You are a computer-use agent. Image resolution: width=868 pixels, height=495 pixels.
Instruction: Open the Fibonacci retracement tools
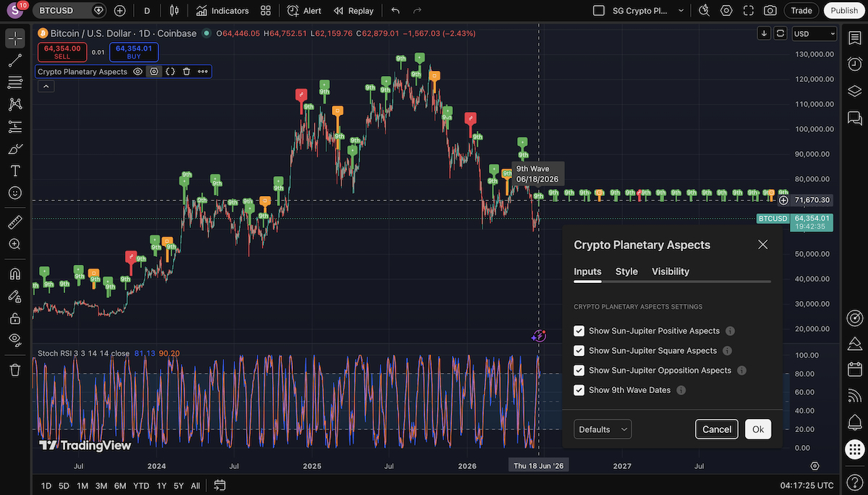[14, 82]
